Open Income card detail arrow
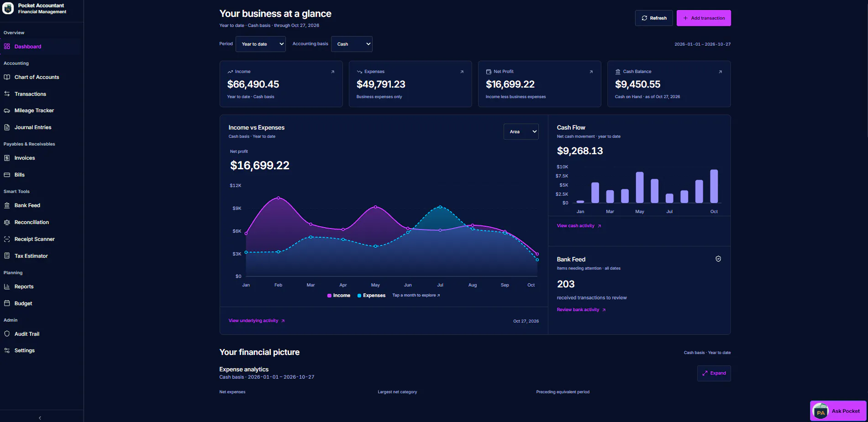This screenshot has width=868, height=422. (x=332, y=72)
